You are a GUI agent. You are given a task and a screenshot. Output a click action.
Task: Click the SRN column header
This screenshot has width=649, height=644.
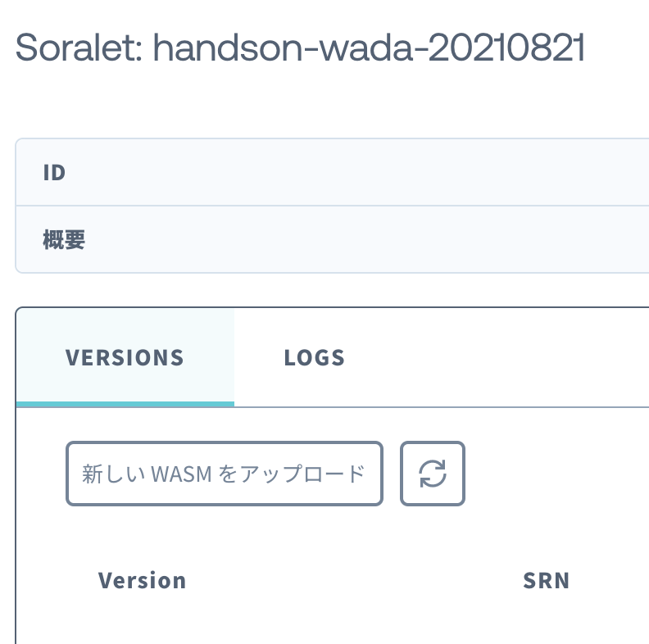547,580
